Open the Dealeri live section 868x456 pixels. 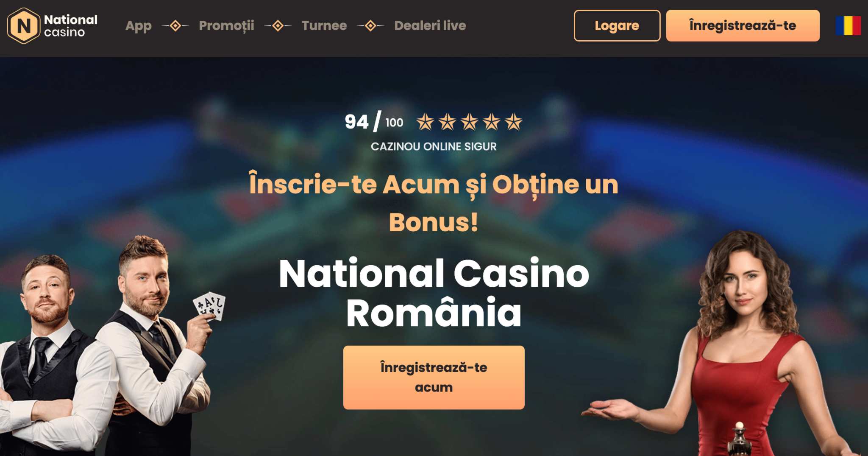430,26
